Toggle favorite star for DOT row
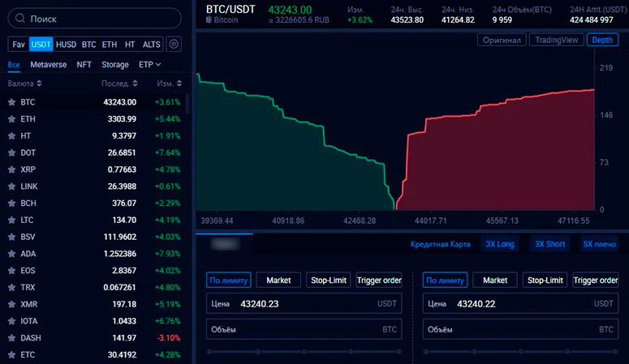The image size is (629, 364). pos(11,152)
